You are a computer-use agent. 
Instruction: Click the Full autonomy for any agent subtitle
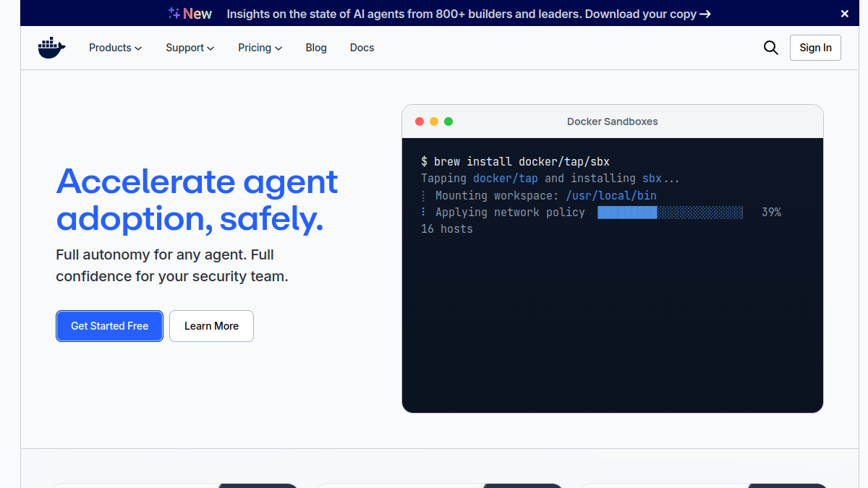tap(172, 265)
